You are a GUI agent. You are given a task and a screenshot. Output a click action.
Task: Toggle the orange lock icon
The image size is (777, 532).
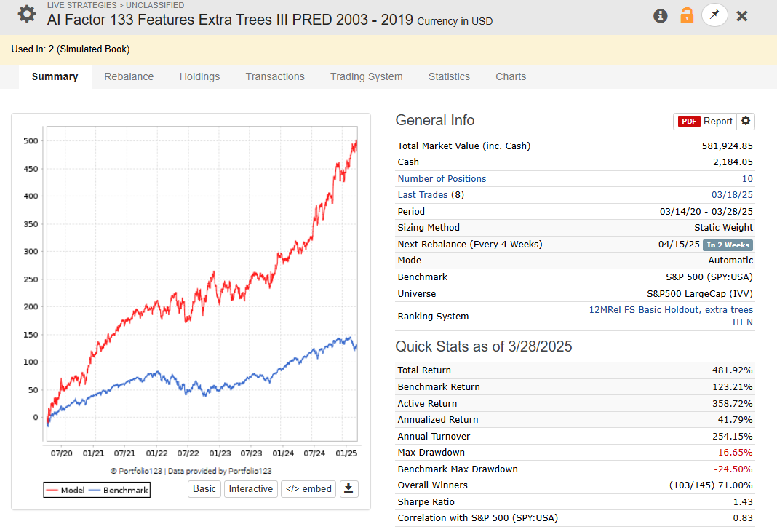[x=687, y=15]
